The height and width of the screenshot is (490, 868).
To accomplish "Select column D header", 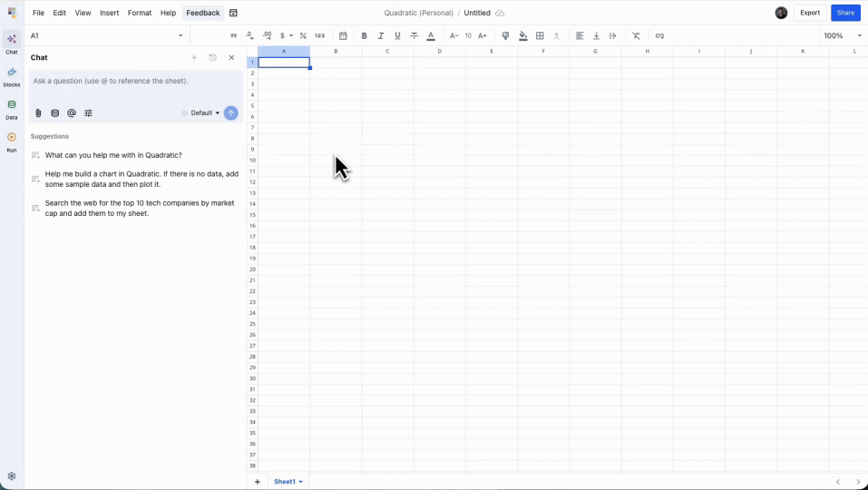I will [440, 51].
